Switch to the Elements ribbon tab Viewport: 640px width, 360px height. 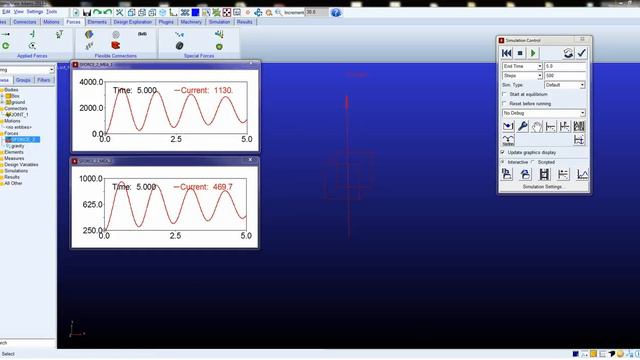(97, 22)
